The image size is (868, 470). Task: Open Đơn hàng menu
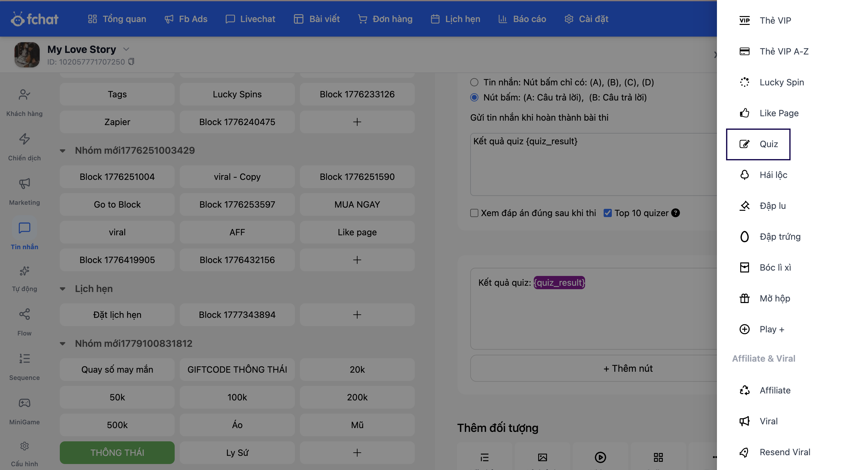385,19
